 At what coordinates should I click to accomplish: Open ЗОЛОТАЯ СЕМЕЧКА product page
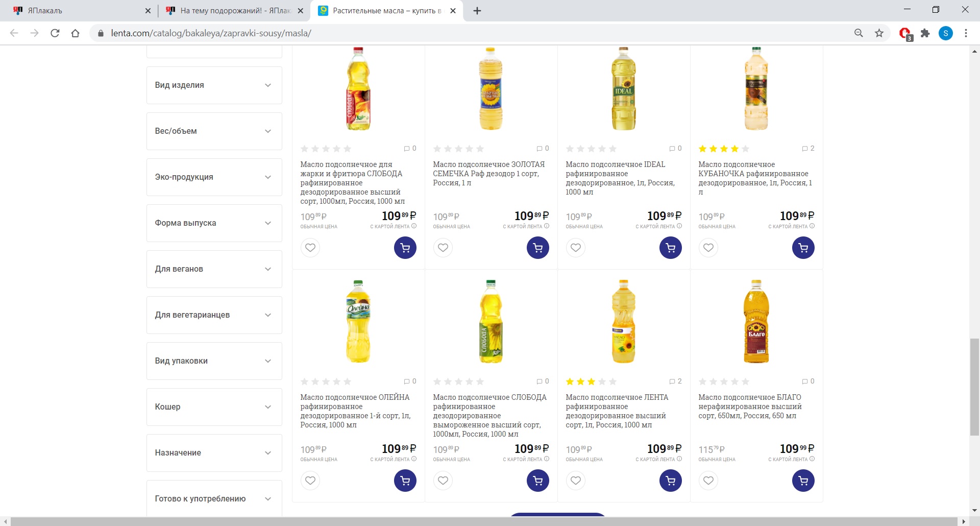[488, 174]
